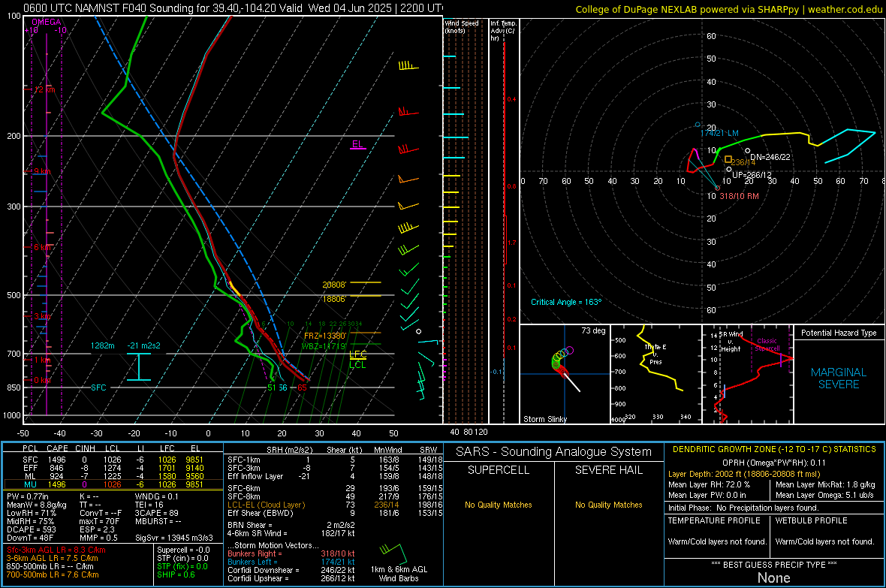This screenshot has height=588, width=886.
Task: Click the 'FRZ=13380'' freezing level label
Action: [x=325, y=336]
